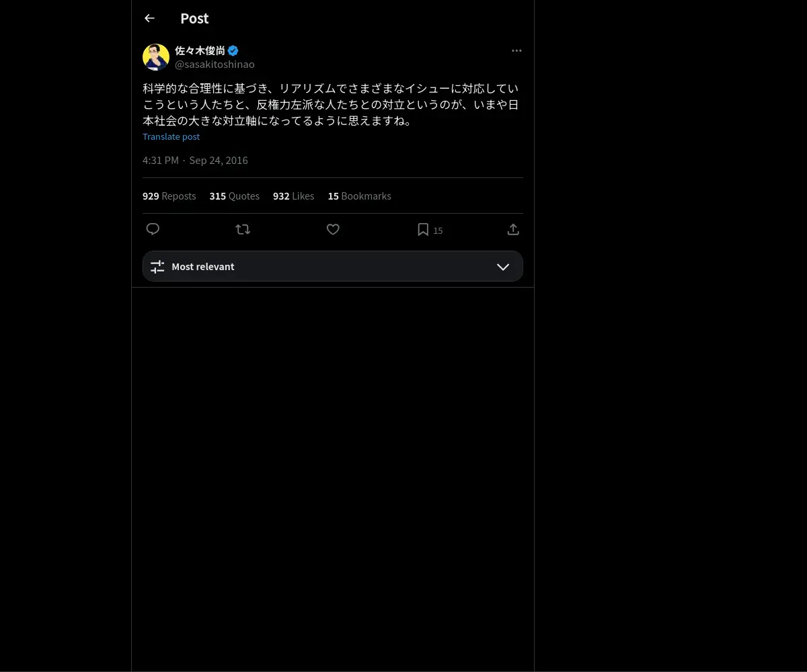The image size is (807, 672).
Task: Click the filter sliders icon beside Most relevant
Action: pos(157,267)
